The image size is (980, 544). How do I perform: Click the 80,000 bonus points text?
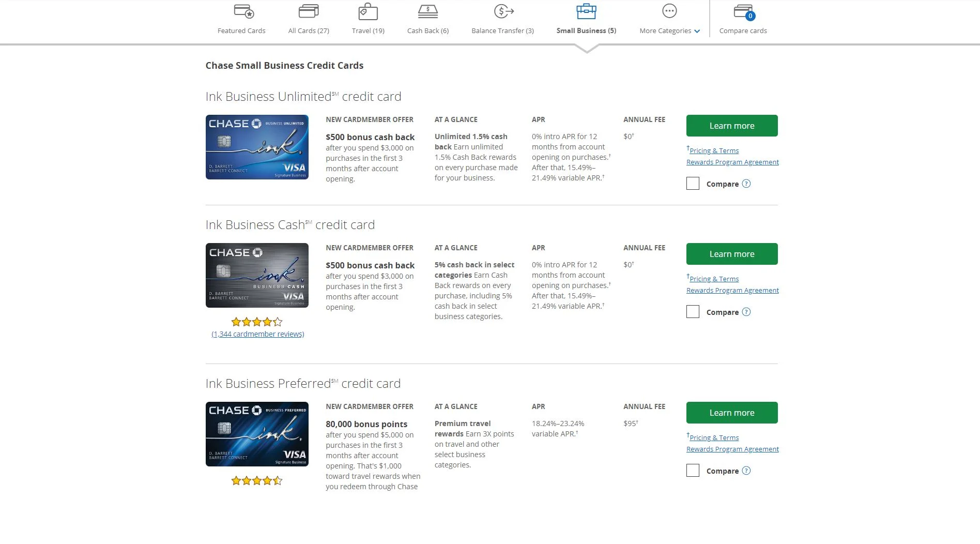pyautogui.click(x=366, y=424)
